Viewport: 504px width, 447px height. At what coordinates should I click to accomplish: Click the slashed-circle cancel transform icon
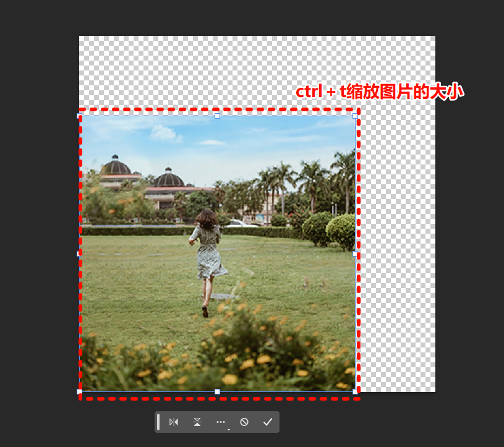point(244,422)
